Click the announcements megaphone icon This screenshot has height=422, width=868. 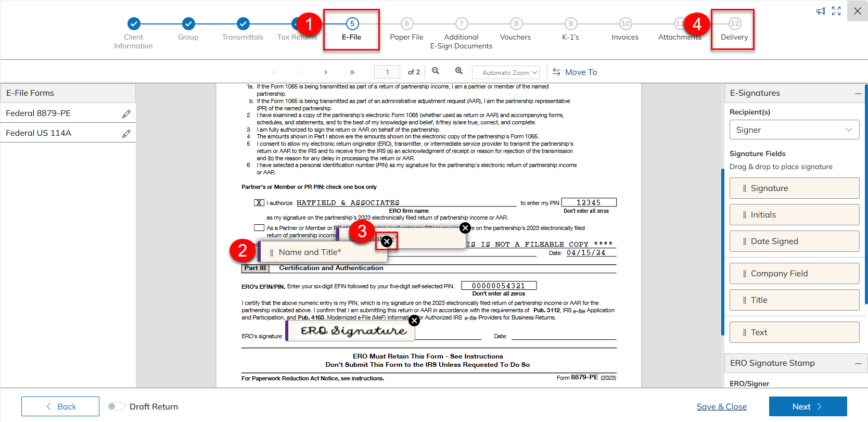(x=821, y=11)
